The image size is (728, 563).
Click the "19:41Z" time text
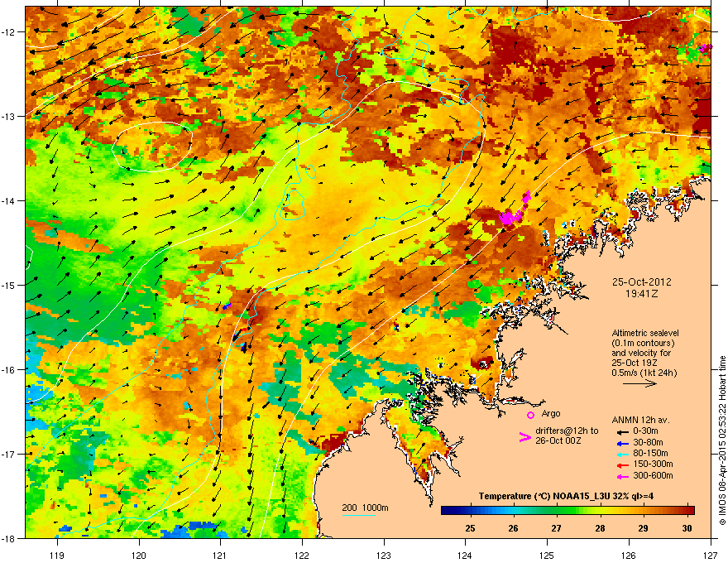tap(641, 294)
